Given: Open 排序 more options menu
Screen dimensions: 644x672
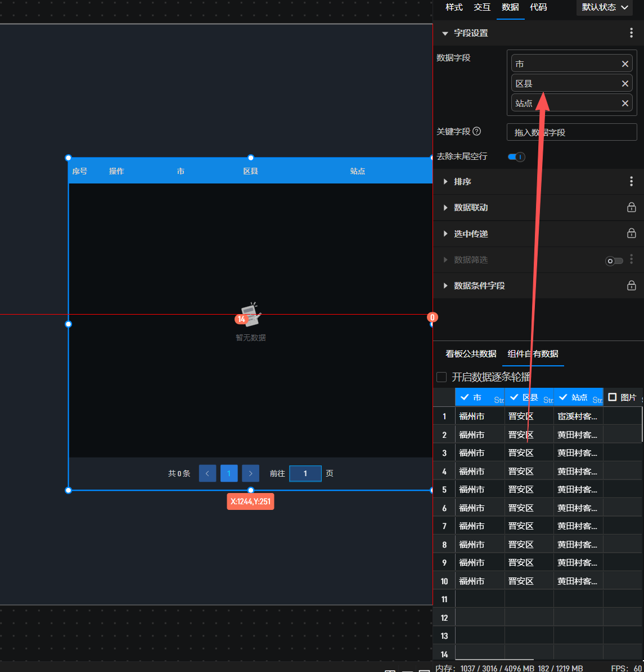Looking at the screenshot, I should point(631,181).
